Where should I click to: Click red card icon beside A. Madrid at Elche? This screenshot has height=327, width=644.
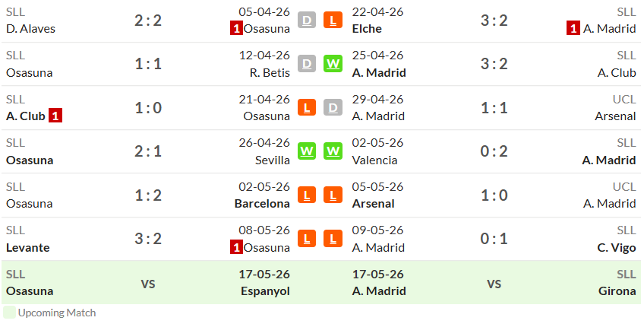pos(573,28)
